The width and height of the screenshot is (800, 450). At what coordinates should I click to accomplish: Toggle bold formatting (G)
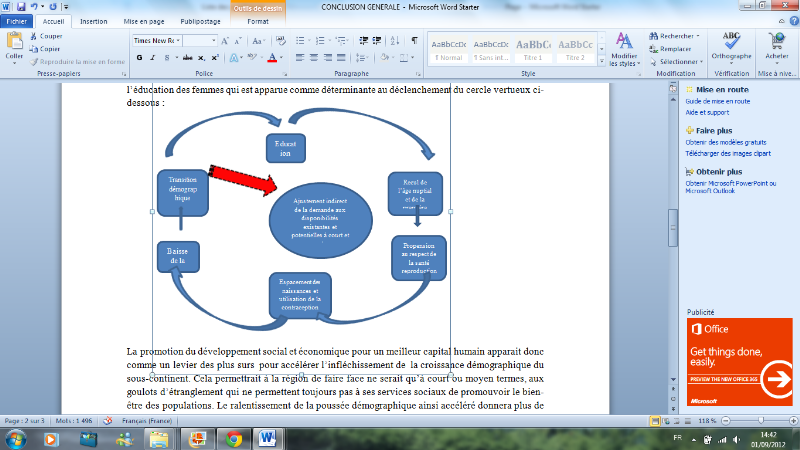tap(138, 58)
